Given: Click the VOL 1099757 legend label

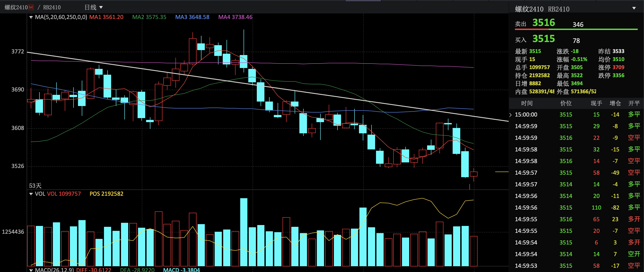Looking at the screenshot, I should [x=64, y=194].
